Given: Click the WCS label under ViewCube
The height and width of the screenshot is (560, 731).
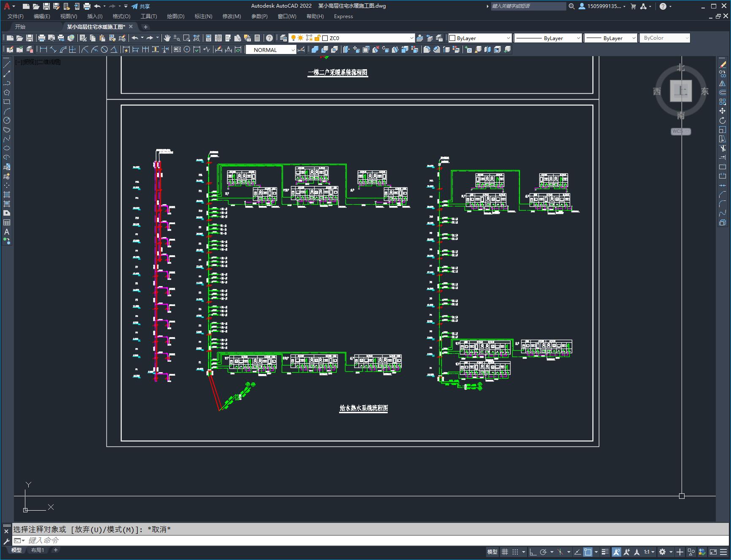Looking at the screenshot, I should (680, 131).
